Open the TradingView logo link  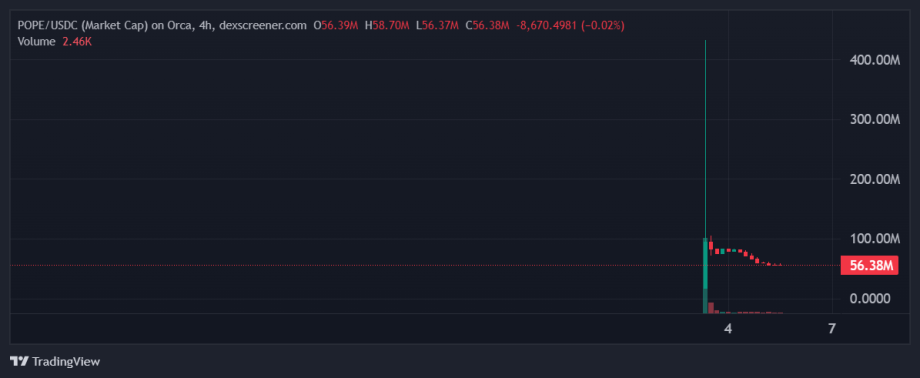[55, 361]
